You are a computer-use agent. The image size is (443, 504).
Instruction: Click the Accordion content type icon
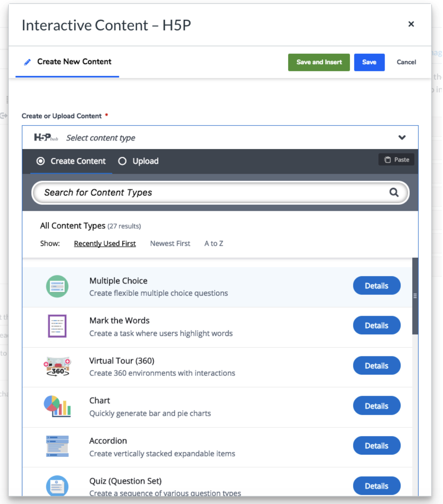(x=57, y=446)
